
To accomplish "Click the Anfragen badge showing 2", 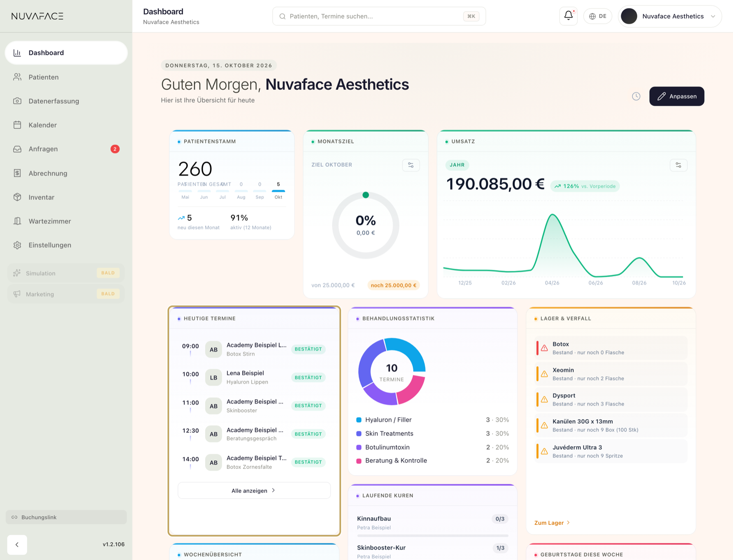I will pos(115,149).
